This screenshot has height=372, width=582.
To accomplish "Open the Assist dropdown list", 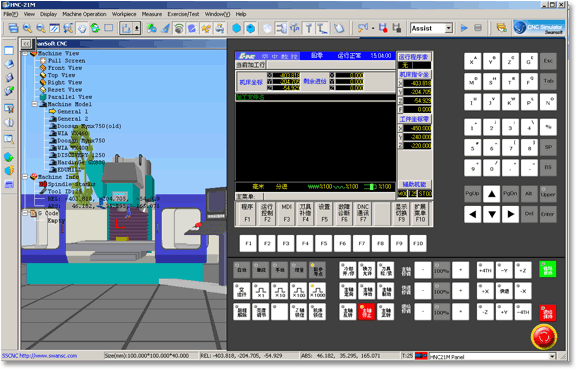I will click(449, 28).
